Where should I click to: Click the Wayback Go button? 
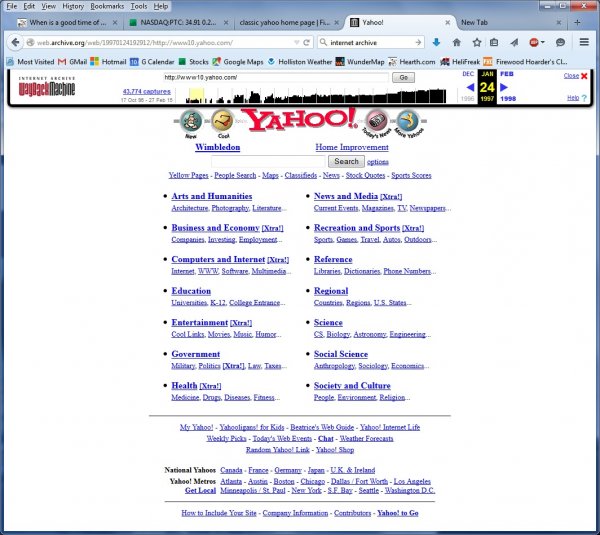click(x=403, y=77)
